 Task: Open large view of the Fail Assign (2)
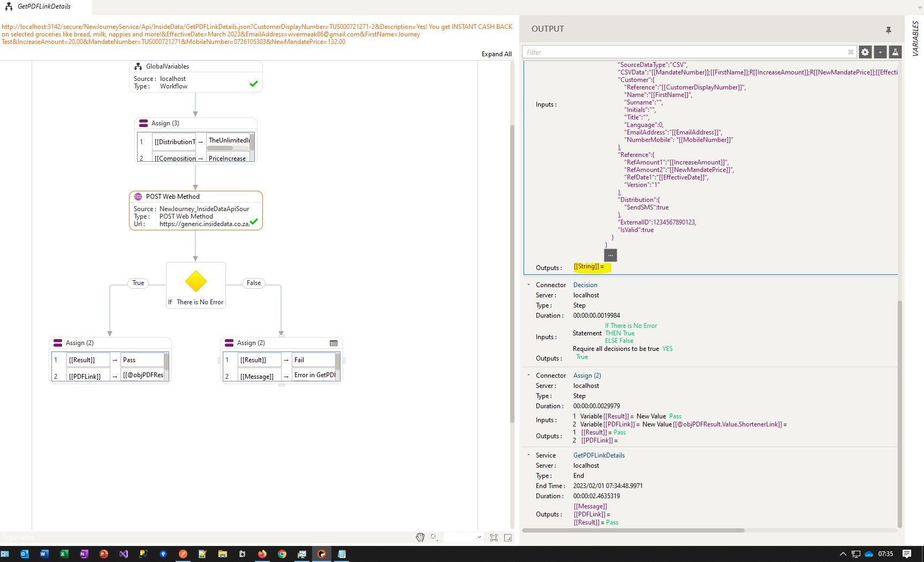coord(334,343)
